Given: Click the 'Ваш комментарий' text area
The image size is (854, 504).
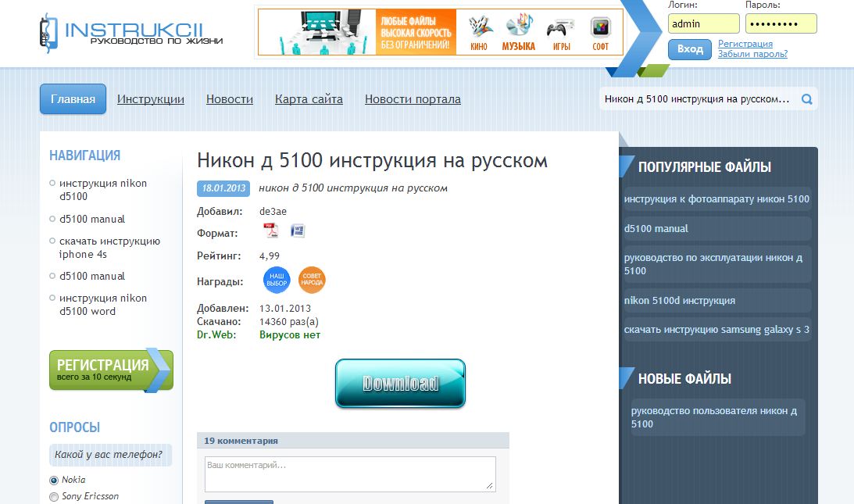Looking at the screenshot, I should point(350,474).
